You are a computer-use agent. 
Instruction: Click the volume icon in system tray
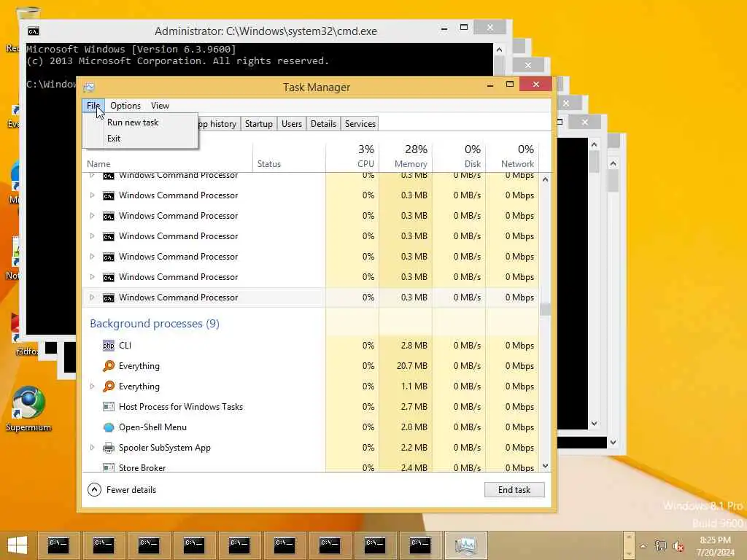click(x=678, y=545)
